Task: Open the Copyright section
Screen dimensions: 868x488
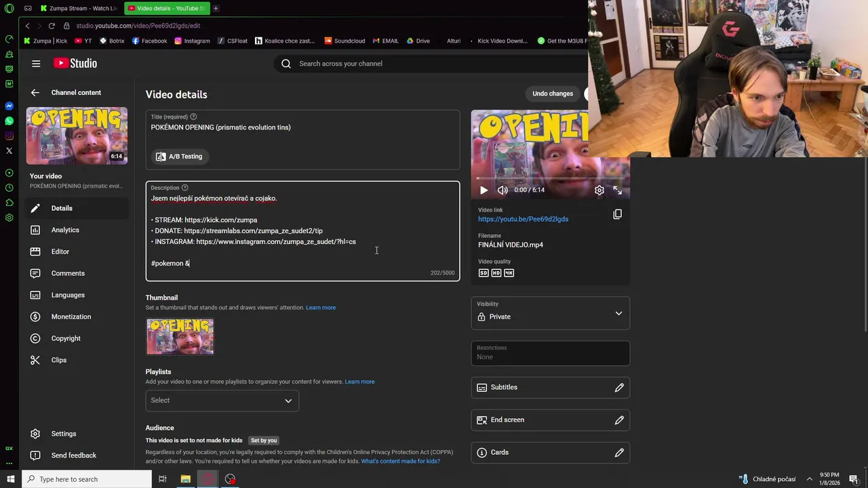Action: (x=77, y=338)
